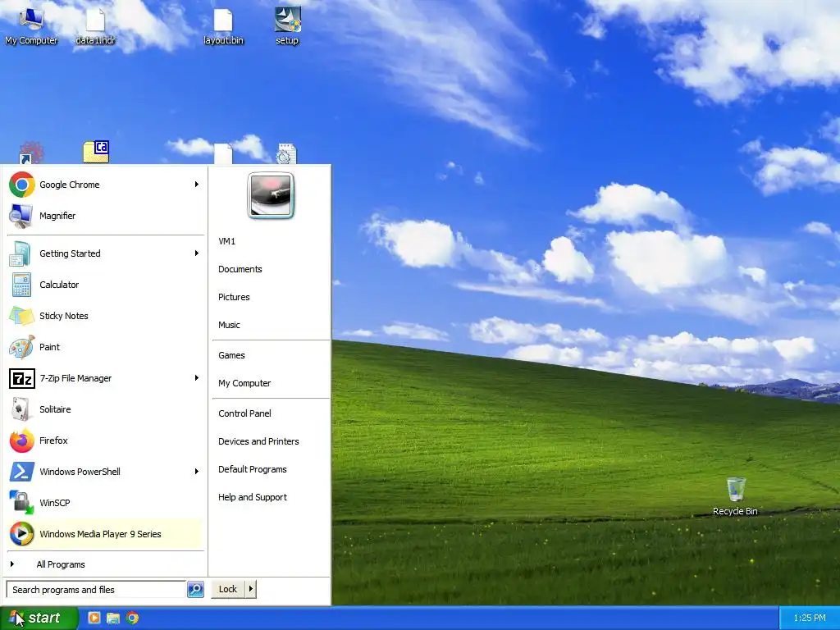Open file explorer icon in taskbar

(113, 618)
